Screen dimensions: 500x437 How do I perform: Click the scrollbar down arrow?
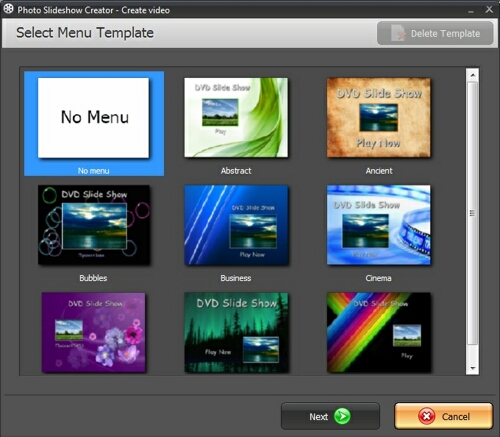tap(473, 368)
